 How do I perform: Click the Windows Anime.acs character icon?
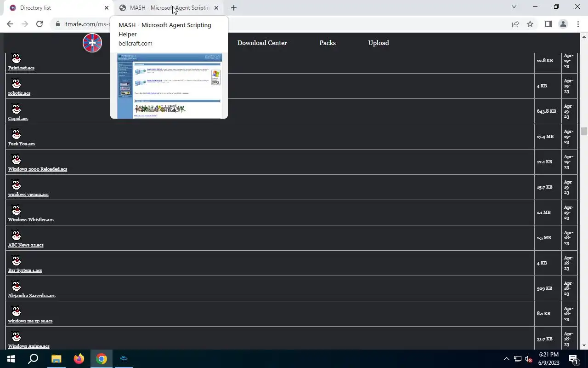16,337
